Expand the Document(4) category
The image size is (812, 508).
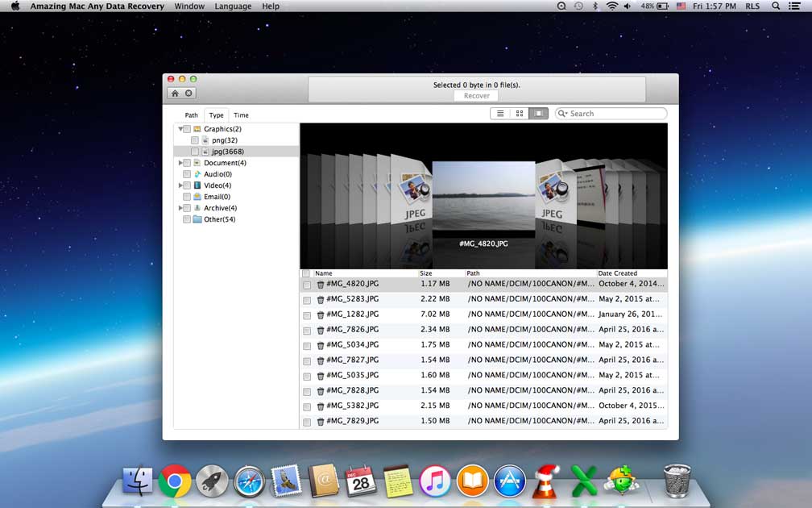(x=180, y=163)
